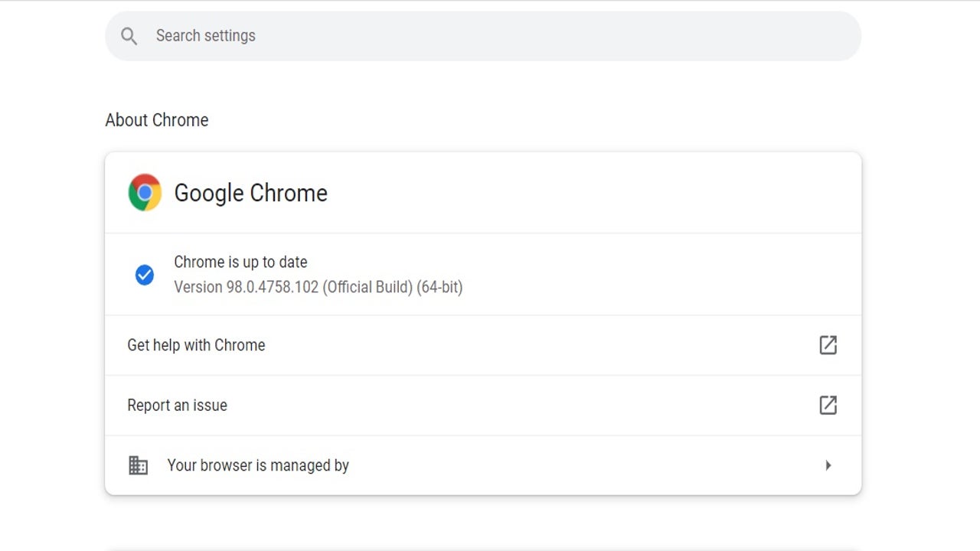
Task: Open Your browser is managed by
Action: (x=258, y=465)
